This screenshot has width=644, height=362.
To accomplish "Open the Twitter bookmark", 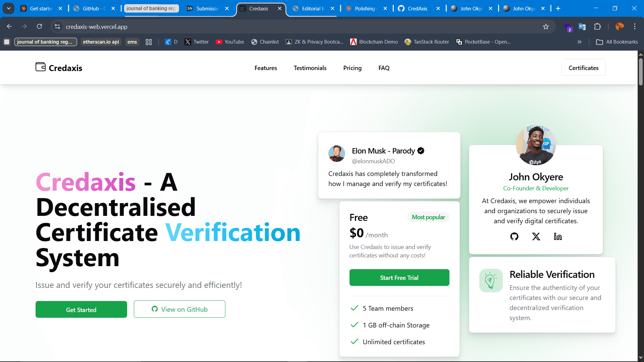I will 197,42.
